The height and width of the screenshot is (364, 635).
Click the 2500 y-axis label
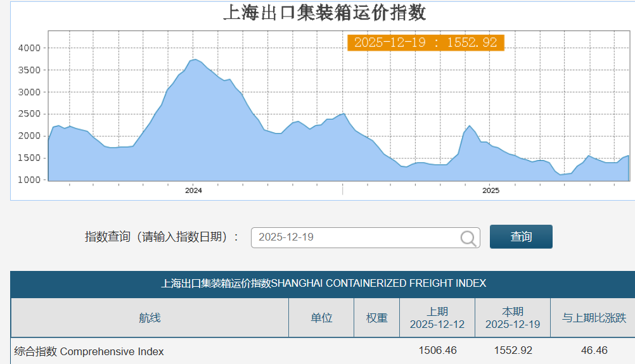click(30, 114)
